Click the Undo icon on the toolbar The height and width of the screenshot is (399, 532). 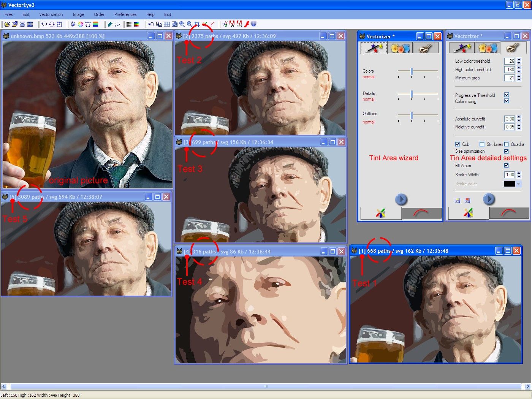[x=152, y=24]
